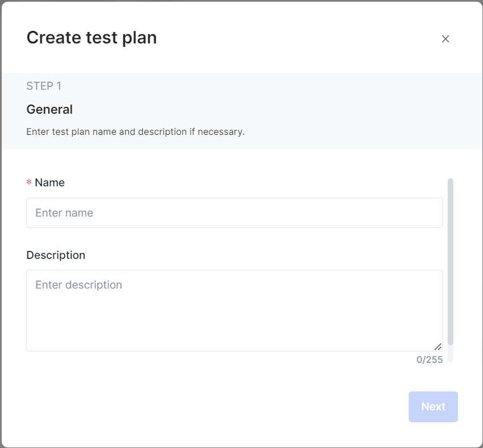Image resolution: width=483 pixels, height=448 pixels.
Task: Click the test plan name instruction sentence
Action: [x=135, y=131]
